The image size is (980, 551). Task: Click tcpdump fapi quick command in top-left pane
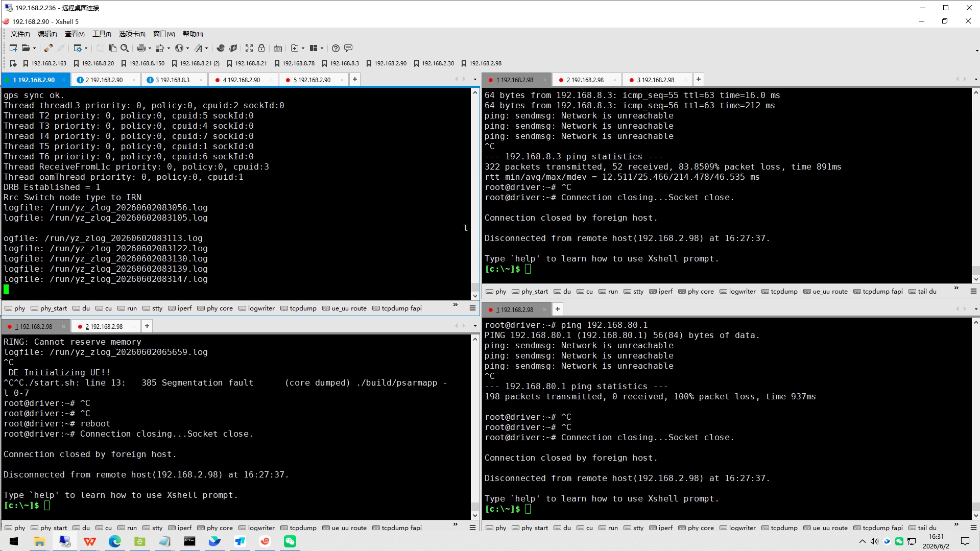[x=397, y=308]
